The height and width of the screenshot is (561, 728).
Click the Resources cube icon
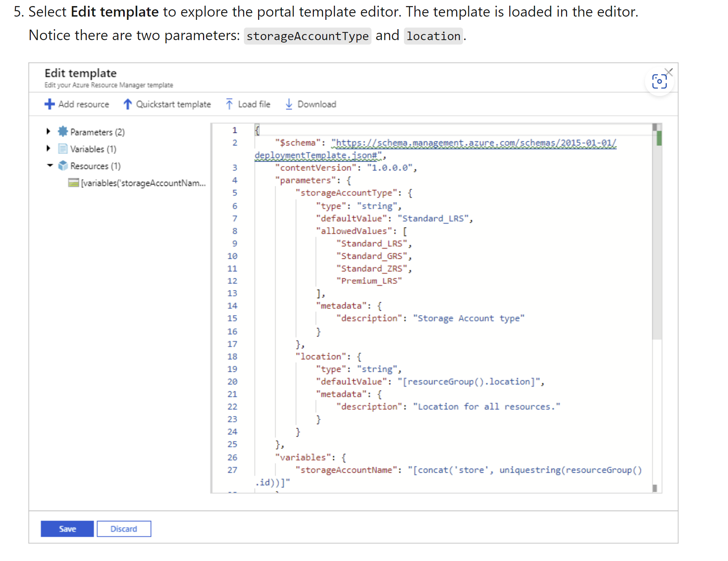tap(63, 166)
